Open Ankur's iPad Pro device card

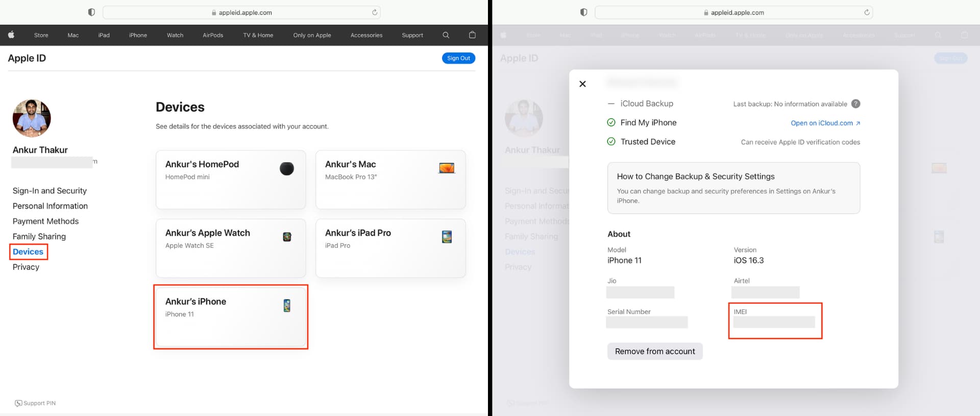pyautogui.click(x=390, y=248)
